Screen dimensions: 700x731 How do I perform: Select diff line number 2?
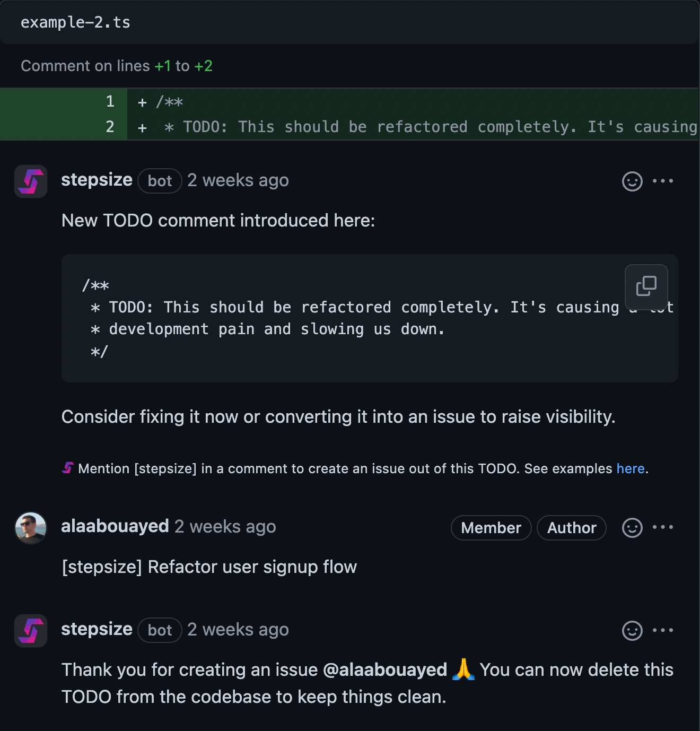(110, 127)
